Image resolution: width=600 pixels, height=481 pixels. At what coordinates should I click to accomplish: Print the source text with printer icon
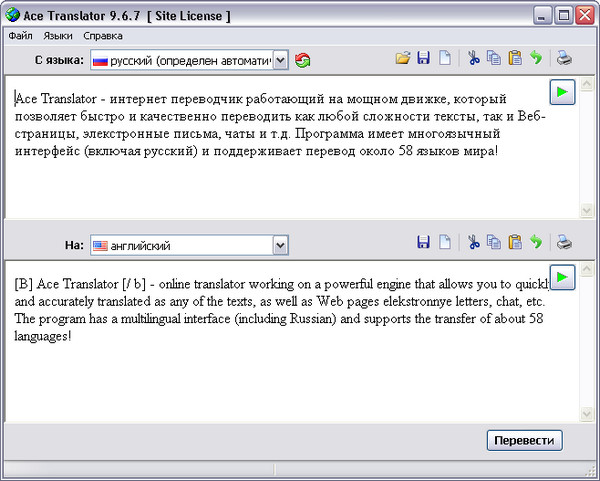point(564,58)
